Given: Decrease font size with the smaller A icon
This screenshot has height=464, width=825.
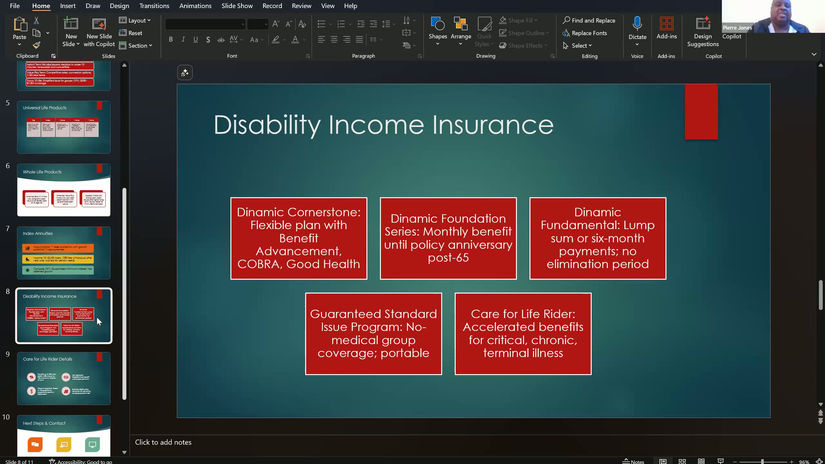Looking at the screenshot, I should (x=288, y=24).
